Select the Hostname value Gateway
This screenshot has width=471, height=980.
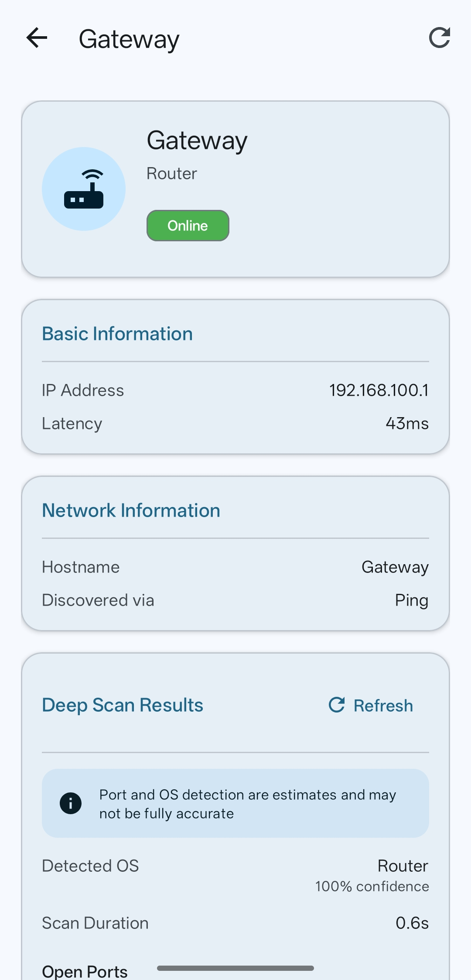[x=395, y=567]
